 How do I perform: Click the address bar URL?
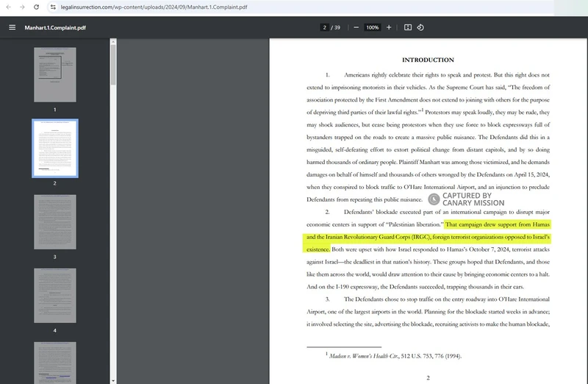click(147, 7)
